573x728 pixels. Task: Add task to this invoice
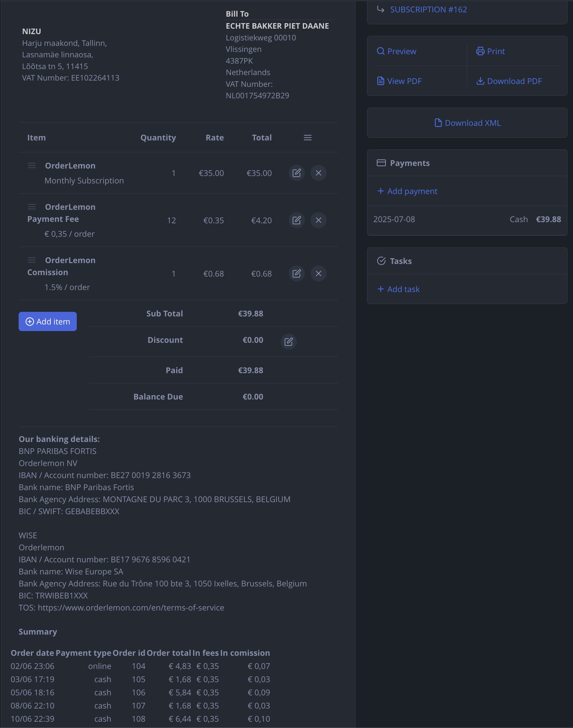click(x=399, y=289)
